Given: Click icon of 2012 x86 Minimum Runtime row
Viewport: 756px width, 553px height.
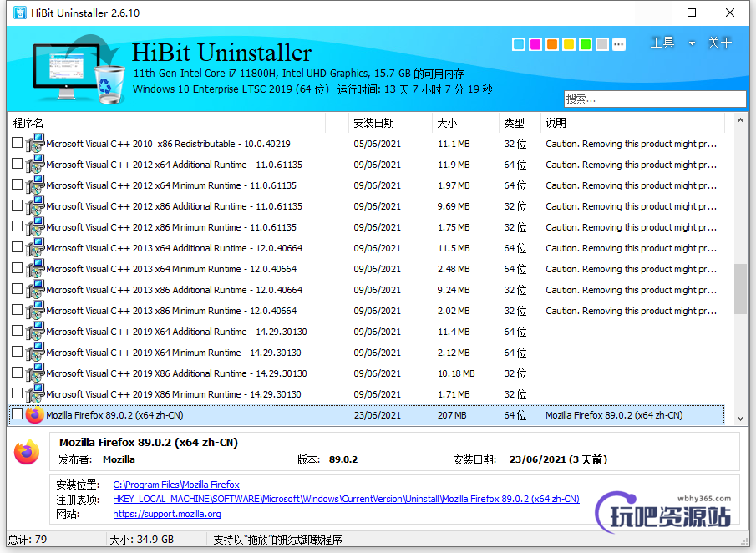Looking at the screenshot, I should pyautogui.click(x=35, y=226).
